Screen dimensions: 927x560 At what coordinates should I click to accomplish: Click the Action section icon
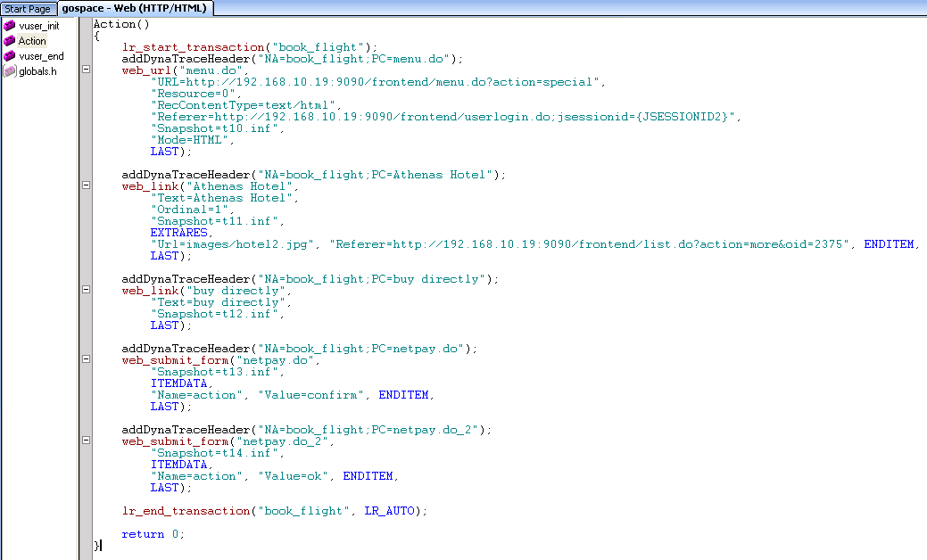pyautogui.click(x=10, y=41)
